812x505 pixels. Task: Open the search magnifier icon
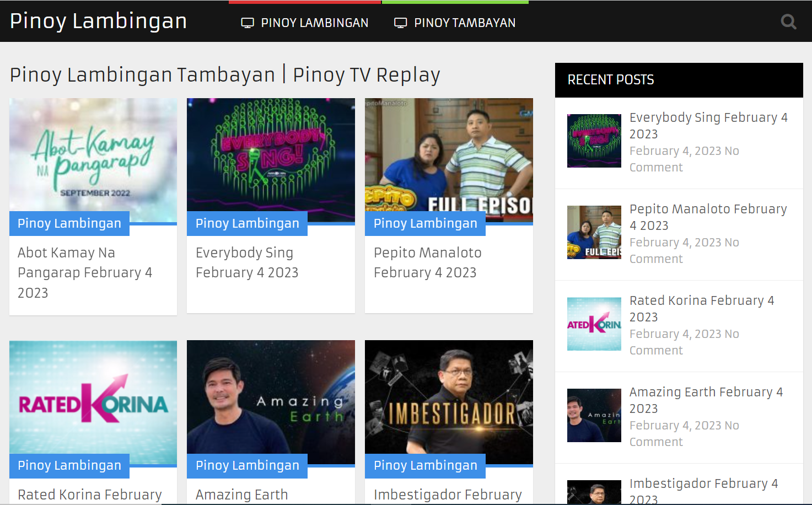(789, 22)
